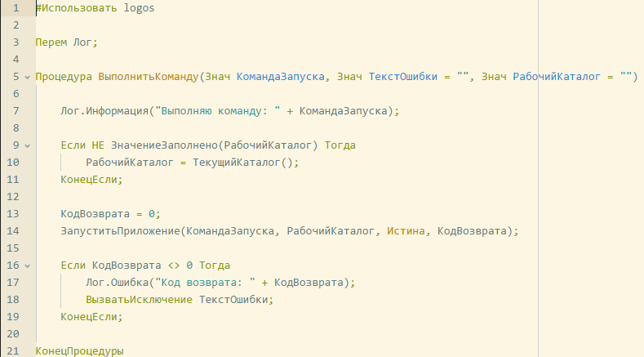This screenshot has height=357, width=644.
Task: Click the procedure name ВыполнитьКоманду
Action: pos(149,77)
